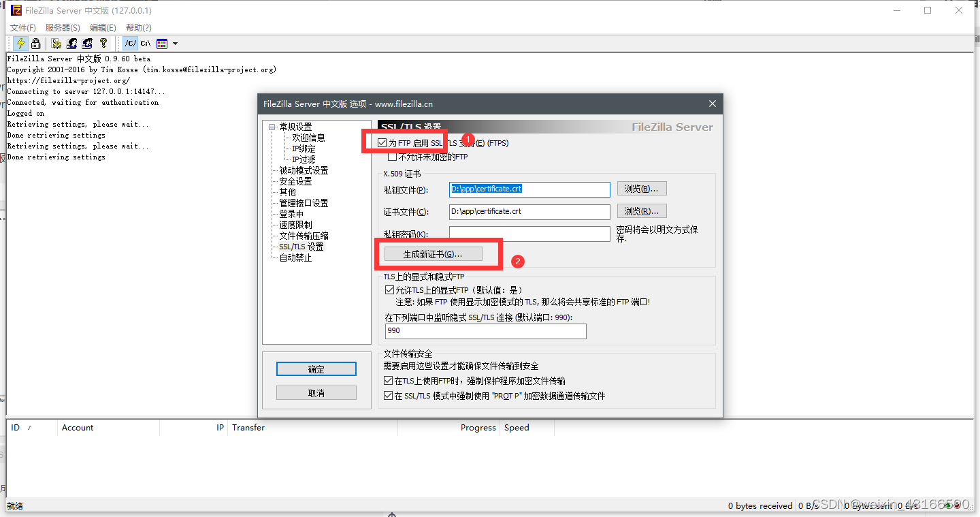Click the colored grid sort-order toolbar icon
This screenshot has width=980, height=517.
[162, 44]
